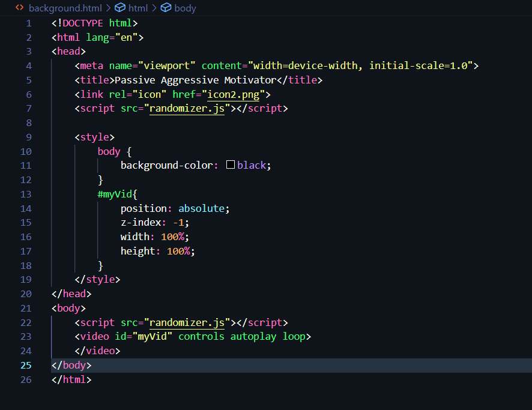Expand breadcrumb chevron after html
The height and width of the screenshot is (410, 532).
pyautogui.click(x=154, y=8)
